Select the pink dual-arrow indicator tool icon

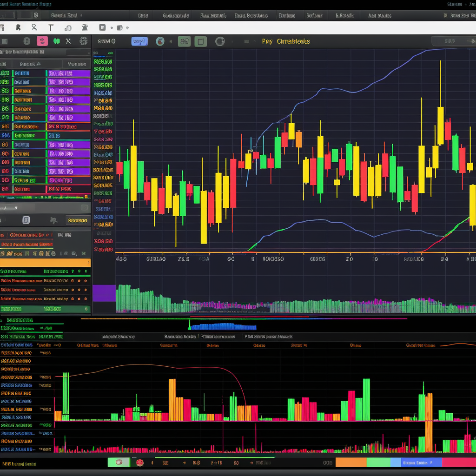(x=42, y=41)
